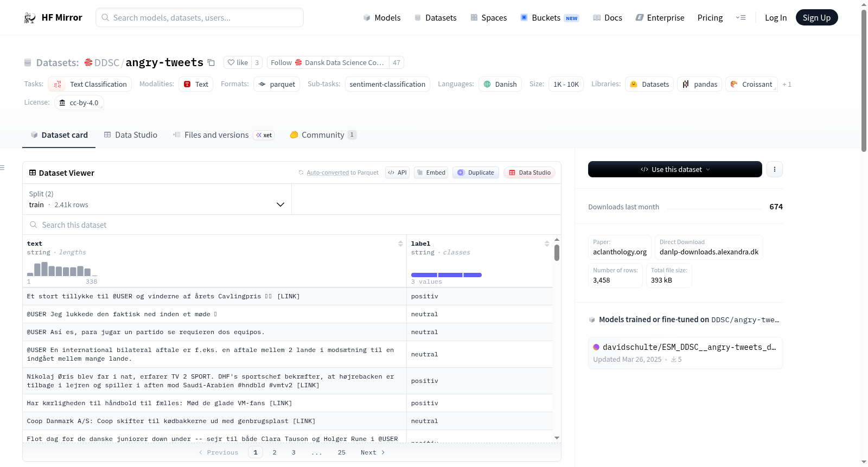Click the 1K - 10K size tag
Screen dimensions: 868x467
566,85
